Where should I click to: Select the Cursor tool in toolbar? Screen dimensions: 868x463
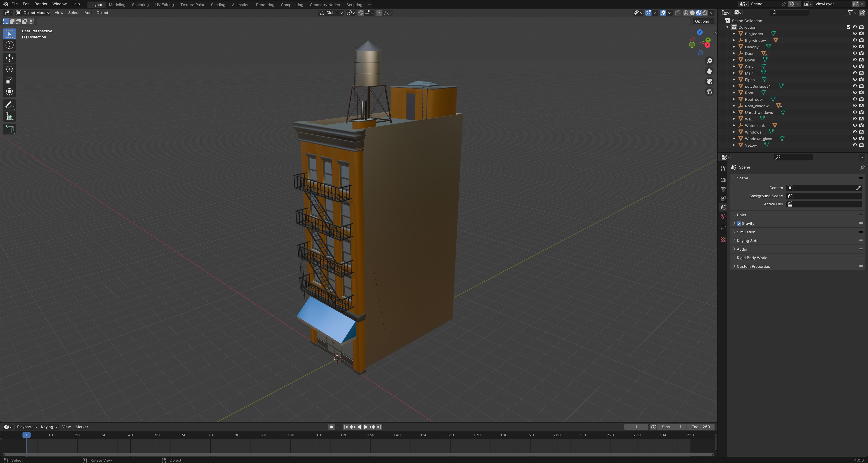tap(9, 45)
